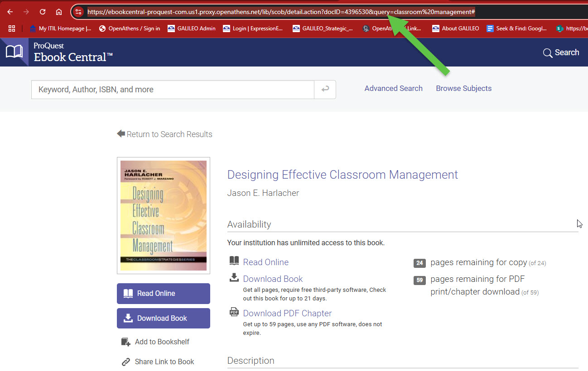This screenshot has width=588, height=371.
Task: Open Advanced Search
Action: [393, 88]
